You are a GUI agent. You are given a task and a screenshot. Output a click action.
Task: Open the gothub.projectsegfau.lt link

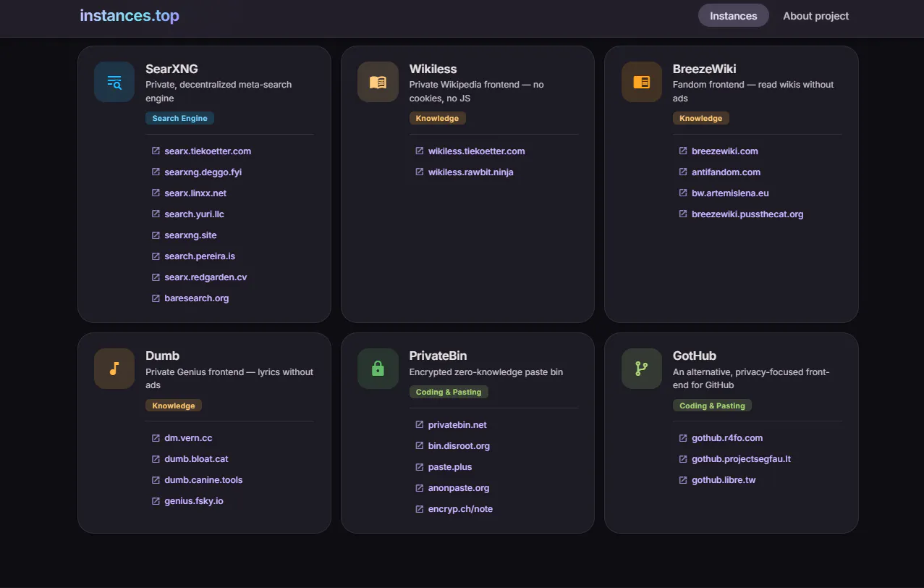coord(741,459)
